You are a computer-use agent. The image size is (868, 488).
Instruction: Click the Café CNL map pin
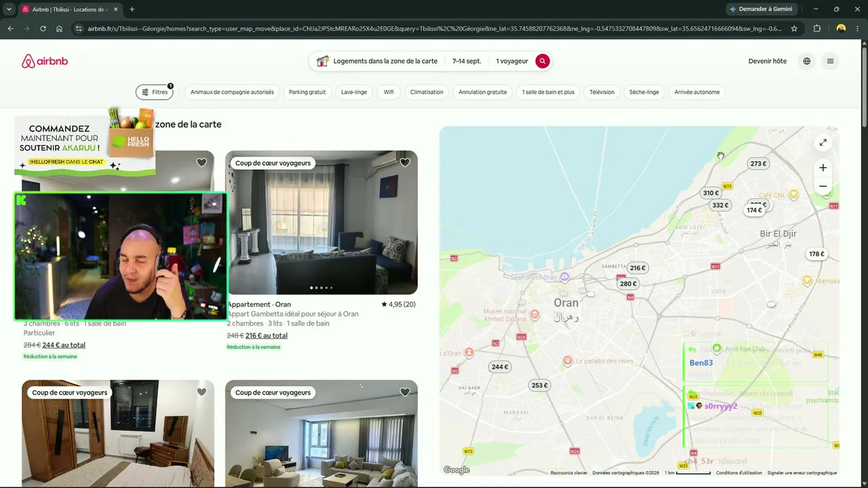(793, 195)
